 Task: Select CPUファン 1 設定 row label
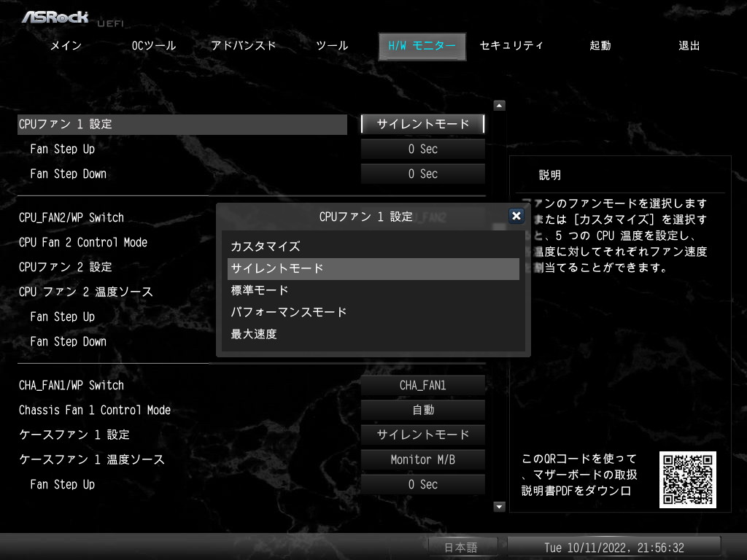pyautogui.click(x=182, y=124)
